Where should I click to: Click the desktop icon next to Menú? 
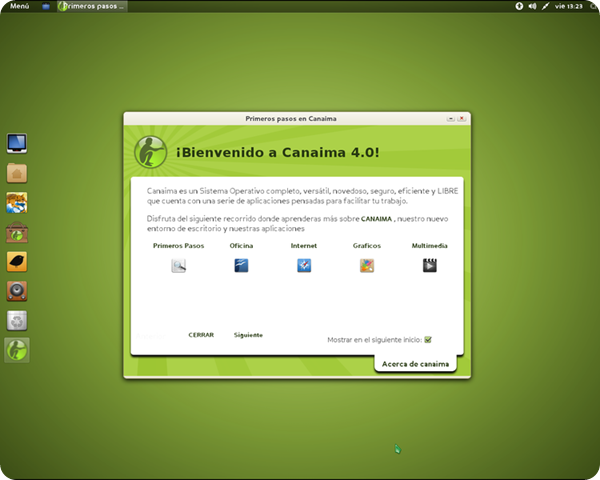46,6
